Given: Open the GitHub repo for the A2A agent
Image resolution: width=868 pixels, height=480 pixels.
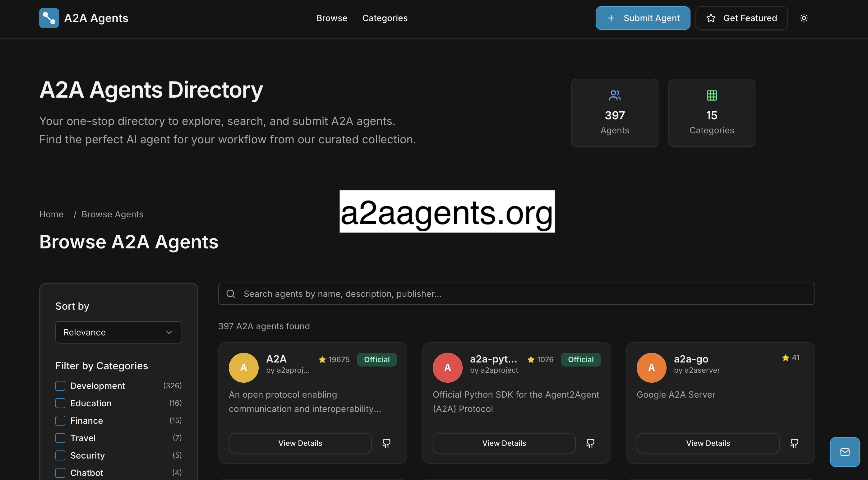Looking at the screenshot, I should pyautogui.click(x=386, y=443).
